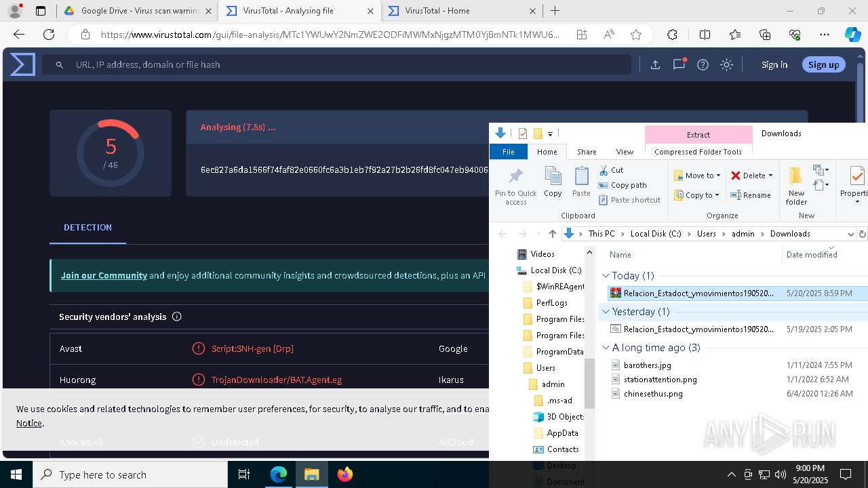Open the Move to dropdown
This screenshot has width=868, height=488.
[x=697, y=176]
